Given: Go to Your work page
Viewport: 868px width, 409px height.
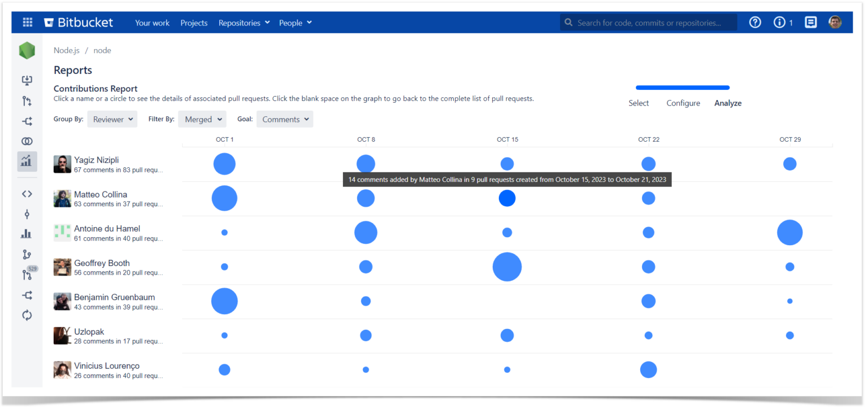Looking at the screenshot, I should point(152,23).
